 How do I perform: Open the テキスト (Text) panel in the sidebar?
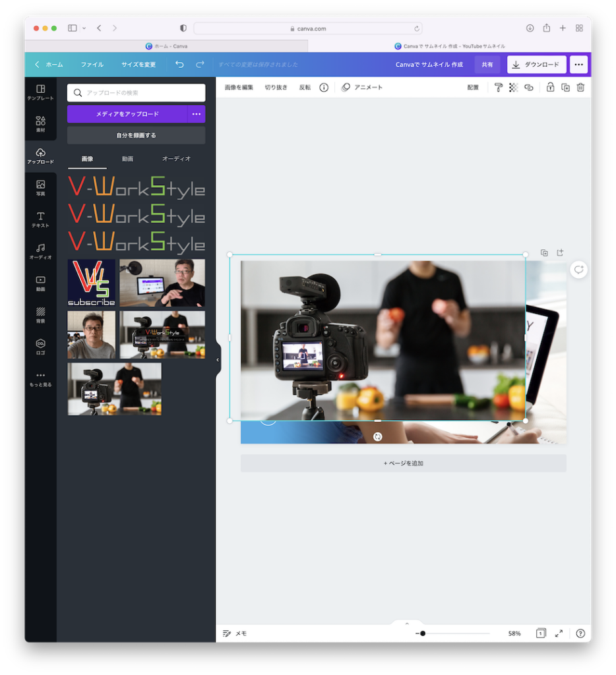[x=40, y=219]
